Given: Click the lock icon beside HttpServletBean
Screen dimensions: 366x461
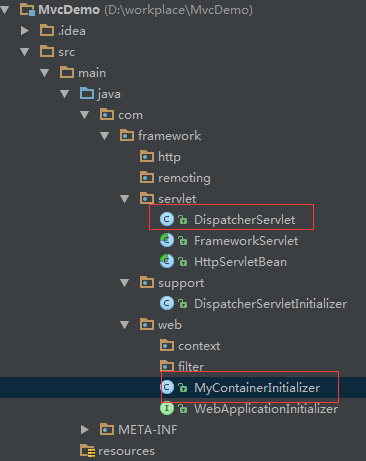Looking at the screenshot, I should pos(182,262).
